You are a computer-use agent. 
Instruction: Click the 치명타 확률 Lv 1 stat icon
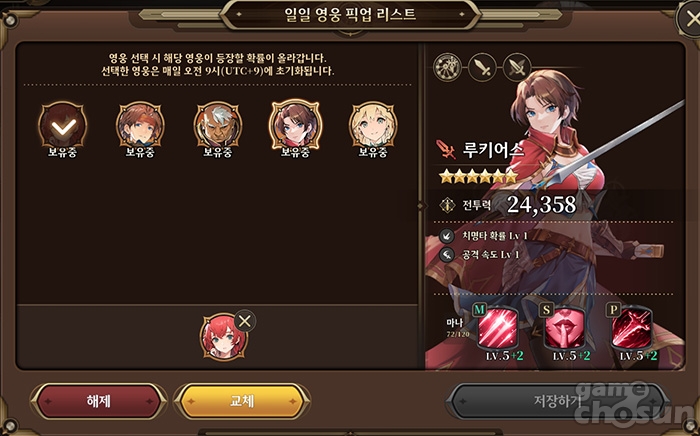point(447,236)
